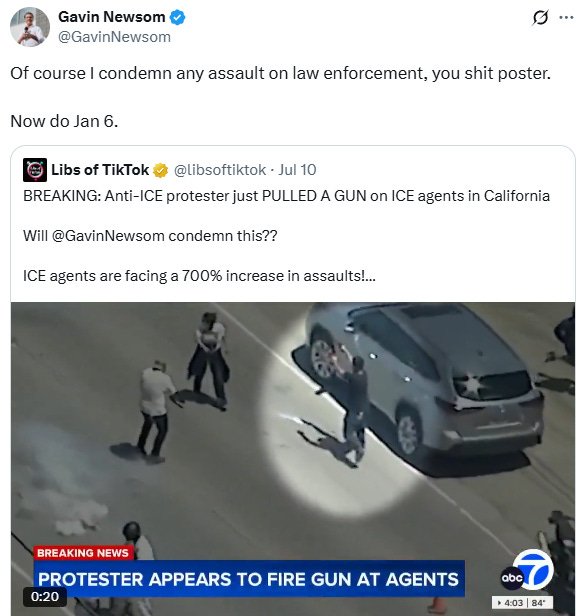Screen dimensions: 586x616
Task: Play the embedded news video
Action: (293, 459)
